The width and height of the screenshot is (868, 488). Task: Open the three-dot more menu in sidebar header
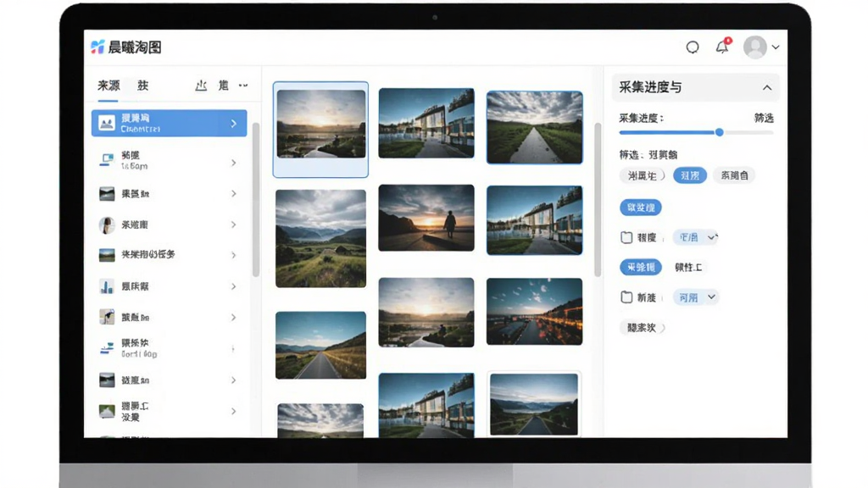click(x=243, y=86)
